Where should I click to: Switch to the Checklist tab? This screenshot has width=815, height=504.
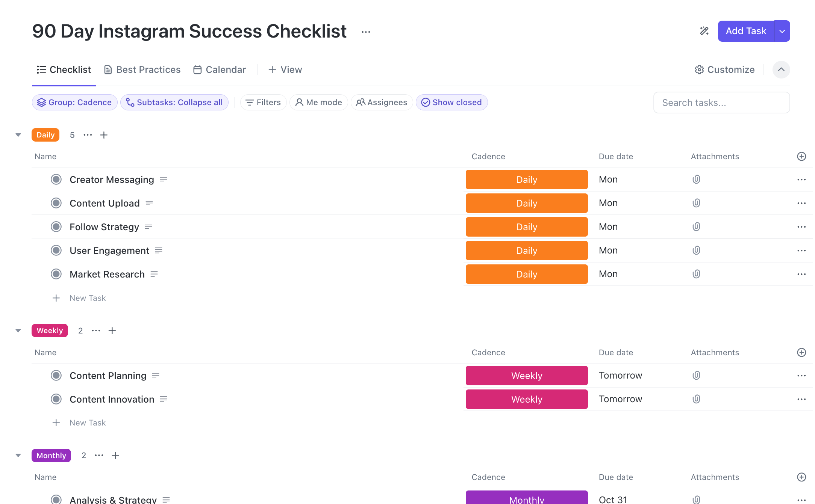click(64, 69)
